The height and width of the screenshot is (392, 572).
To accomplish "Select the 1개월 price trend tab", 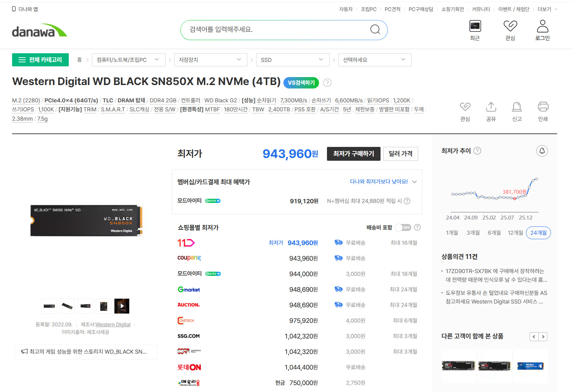I will coord(452,233).
